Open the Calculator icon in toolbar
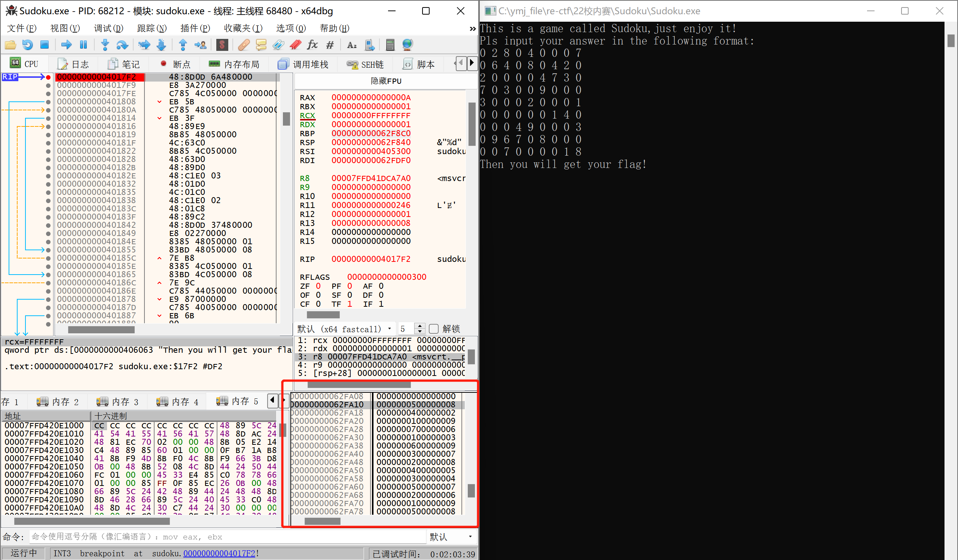The height and width of the screenshot is (560, 958). pos(390,45)
